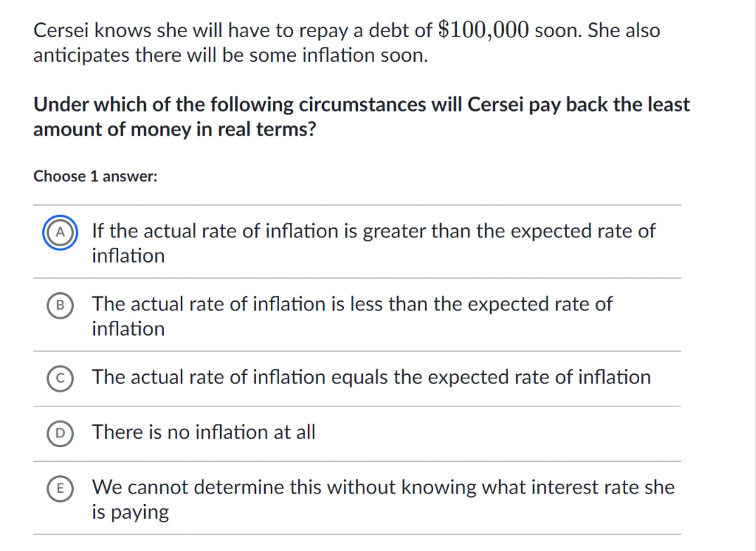
Task: Click the bold 'Under which of the following' question
Action: click(x=361, y=104)
